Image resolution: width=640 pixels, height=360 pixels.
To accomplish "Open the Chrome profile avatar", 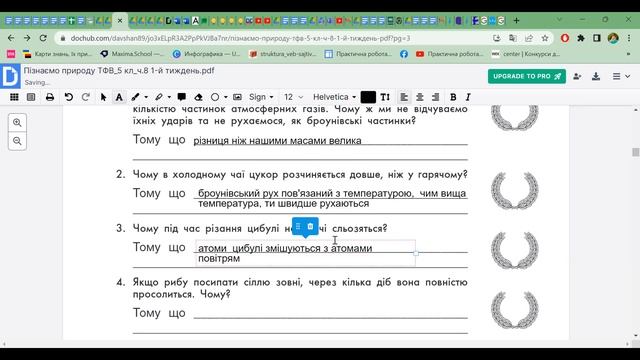I will click(x=613, y=38).
